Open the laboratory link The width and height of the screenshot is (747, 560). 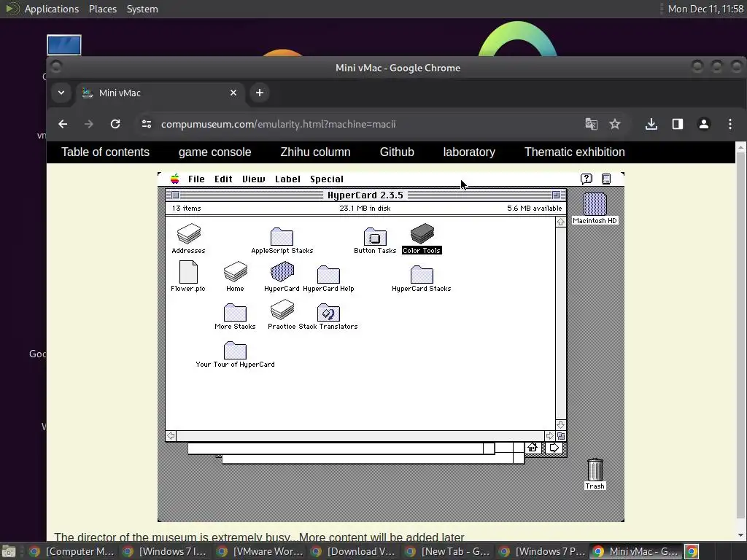(x=469, y=152)
